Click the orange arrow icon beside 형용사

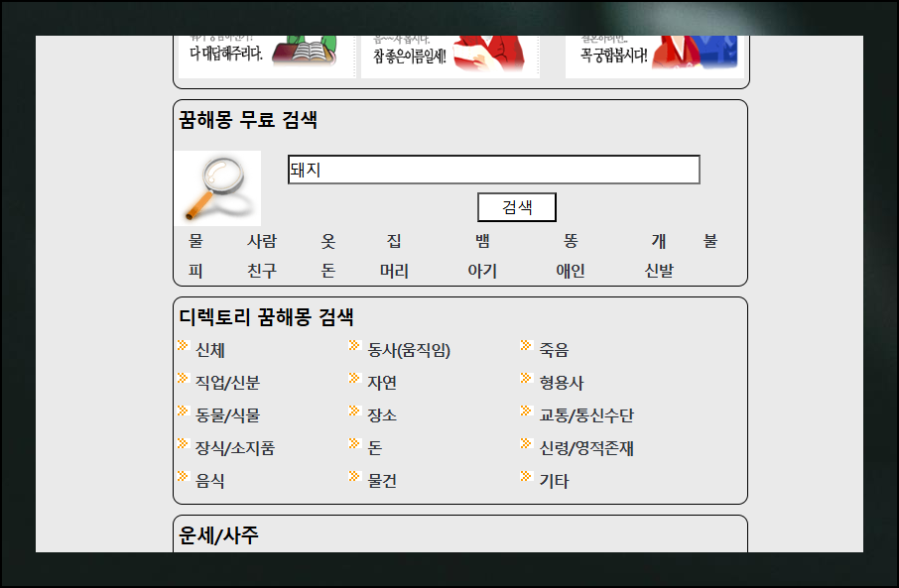526,378
